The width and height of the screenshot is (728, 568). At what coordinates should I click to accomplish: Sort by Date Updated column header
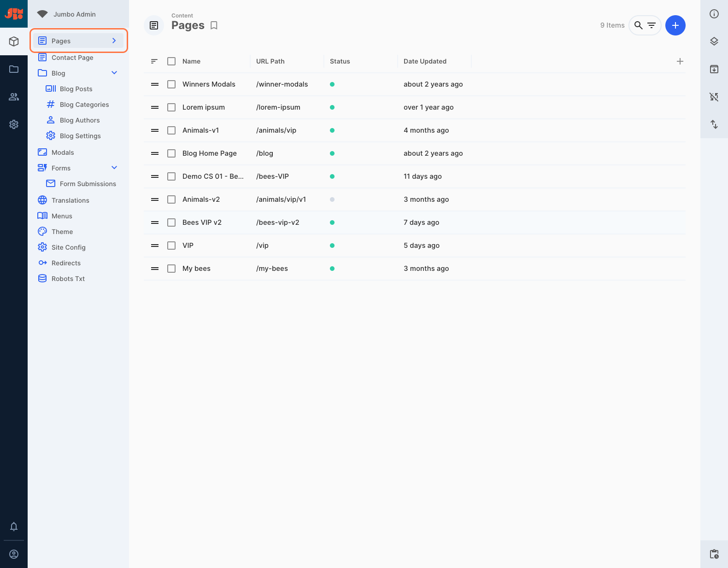(425, 61)
